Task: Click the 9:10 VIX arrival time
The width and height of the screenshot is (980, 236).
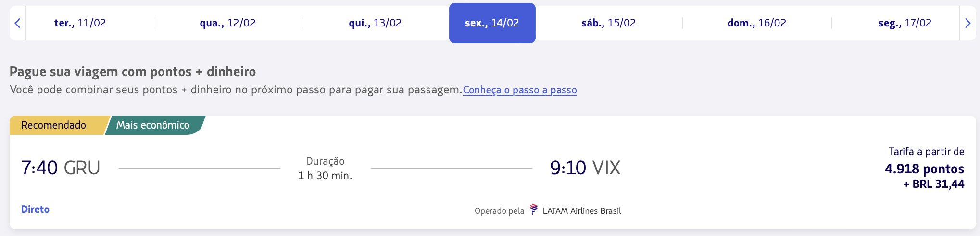Action: coord(585,168)
